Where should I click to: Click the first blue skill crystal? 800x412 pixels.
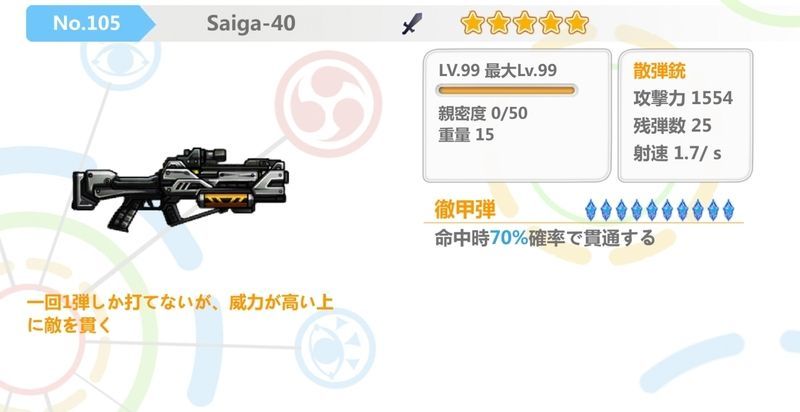(590, 210)
